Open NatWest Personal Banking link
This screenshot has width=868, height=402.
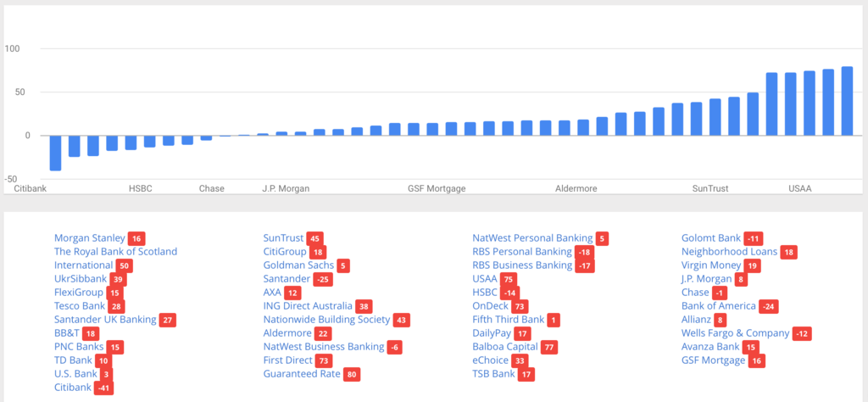(532, 238)
